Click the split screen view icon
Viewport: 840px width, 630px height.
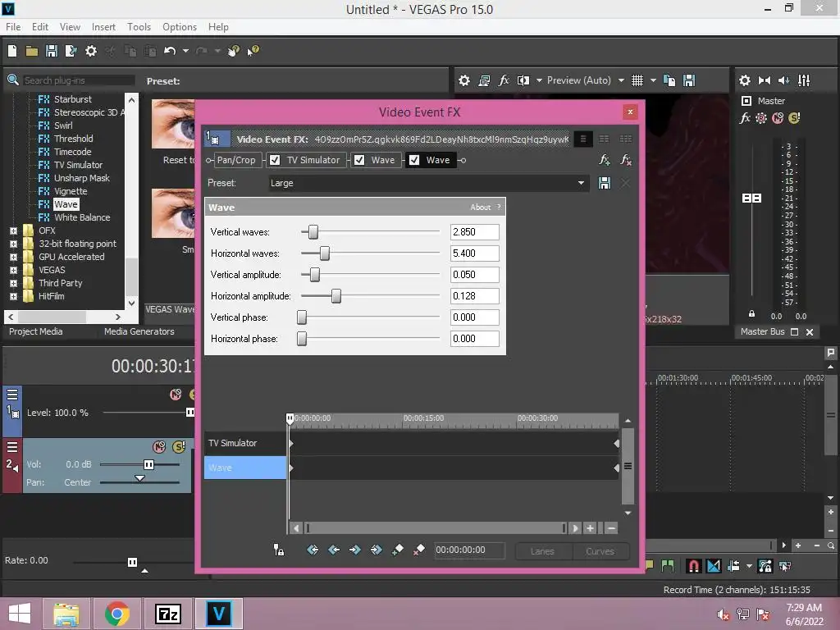[523, 80]
